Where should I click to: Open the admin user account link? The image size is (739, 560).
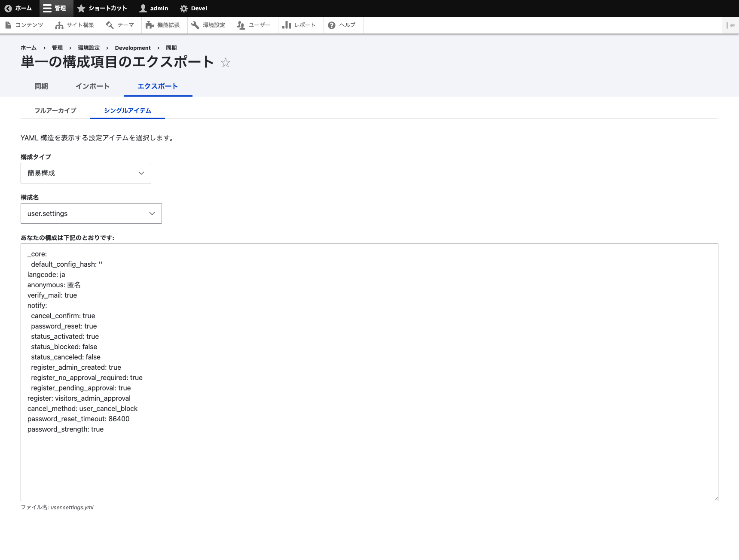pos(154,9)
